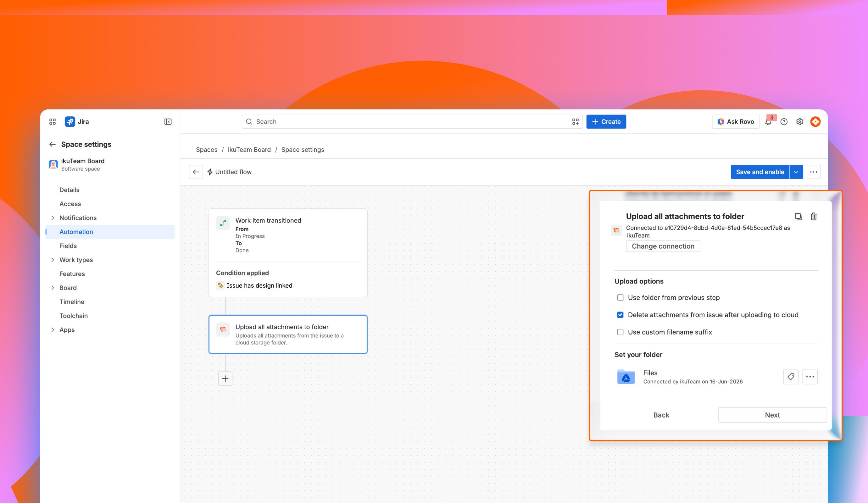868x503 pixels.
Task: Open Timeline settings page
Action: 72,302
